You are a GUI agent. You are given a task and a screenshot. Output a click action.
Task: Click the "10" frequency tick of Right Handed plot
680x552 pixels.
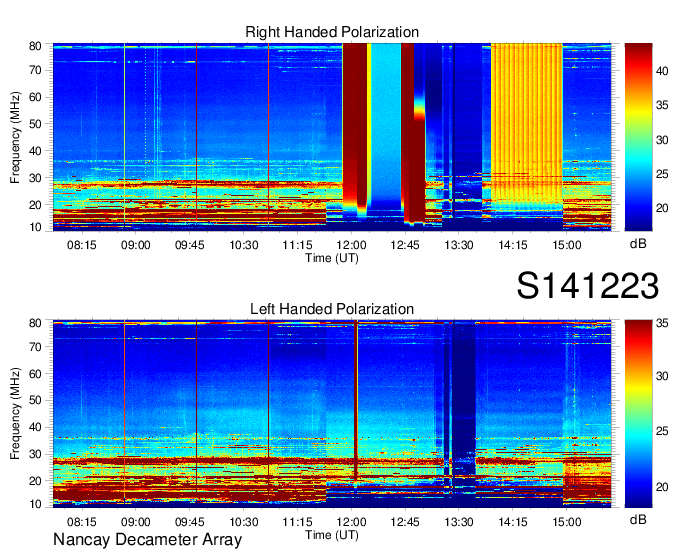(x=35, y=227)
